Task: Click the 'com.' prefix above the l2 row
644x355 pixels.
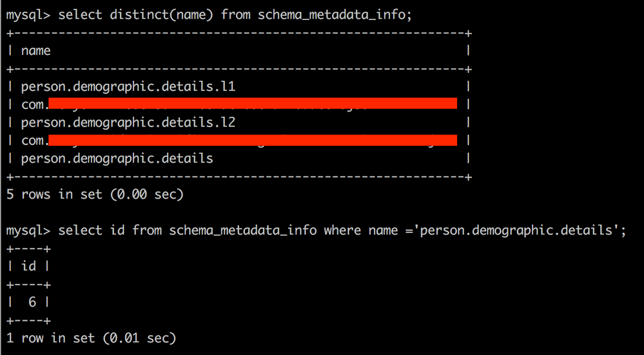Action: [34, 104]
